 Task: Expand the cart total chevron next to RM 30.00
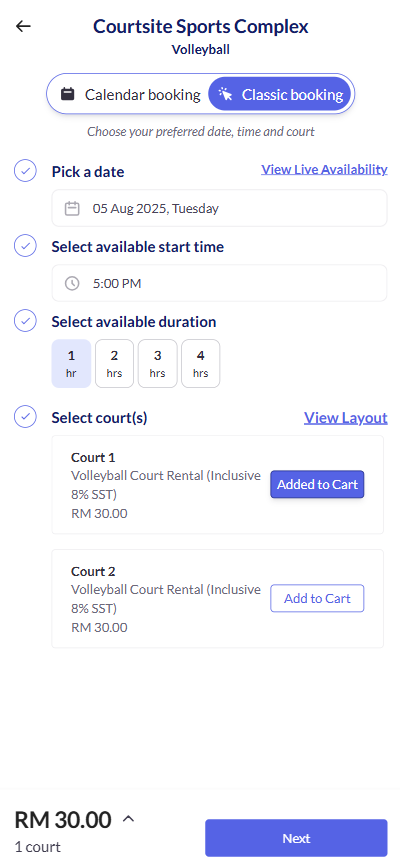pos(128,819)
